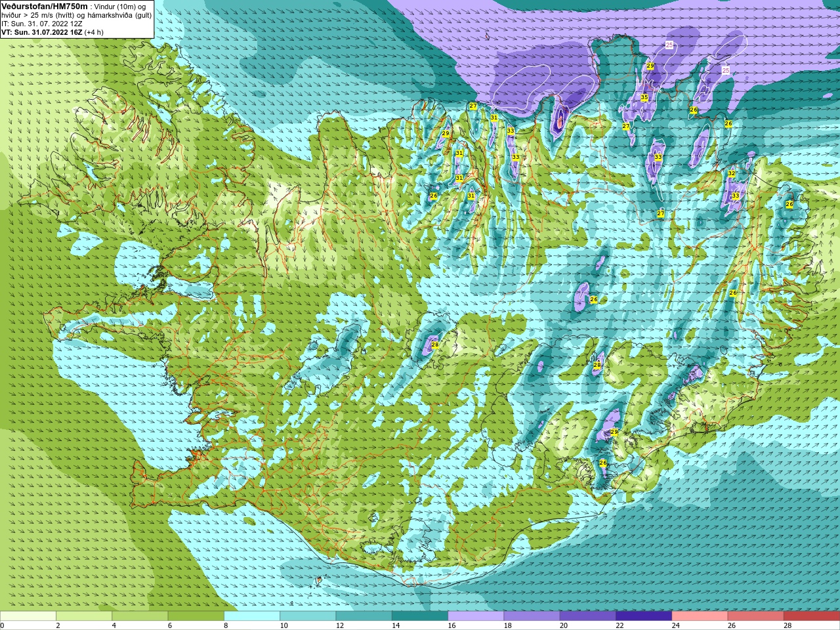Click the yellow 35 max gust label

(644, 98)
